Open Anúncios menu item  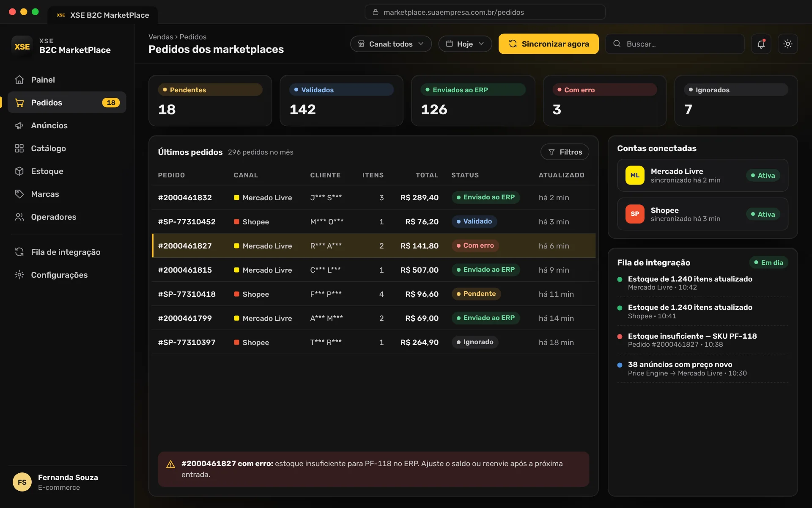coord(67,125)
